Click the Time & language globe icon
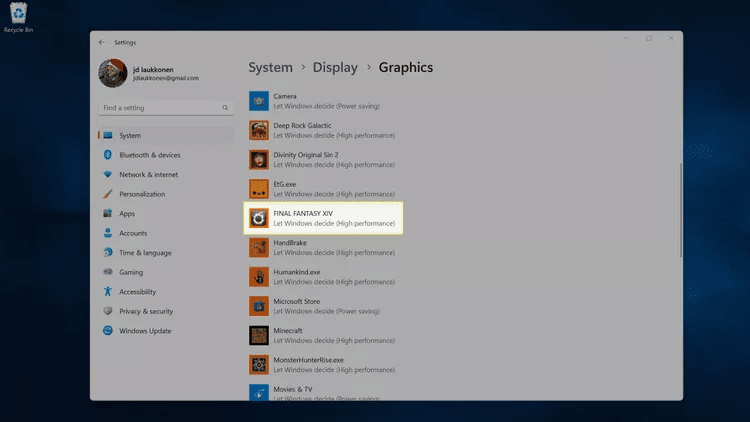The height and width of the screenshot is (422, 750). pos(108,252)
